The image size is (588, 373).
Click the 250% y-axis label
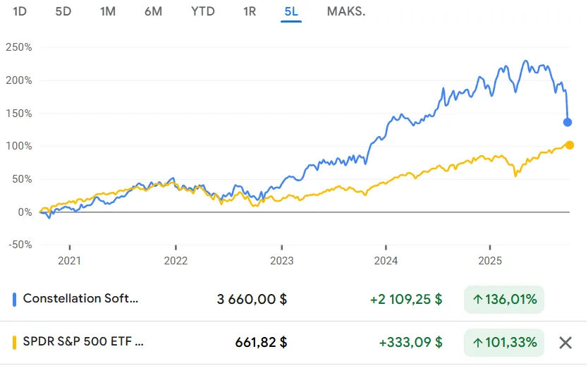click(x=19, y=47)
